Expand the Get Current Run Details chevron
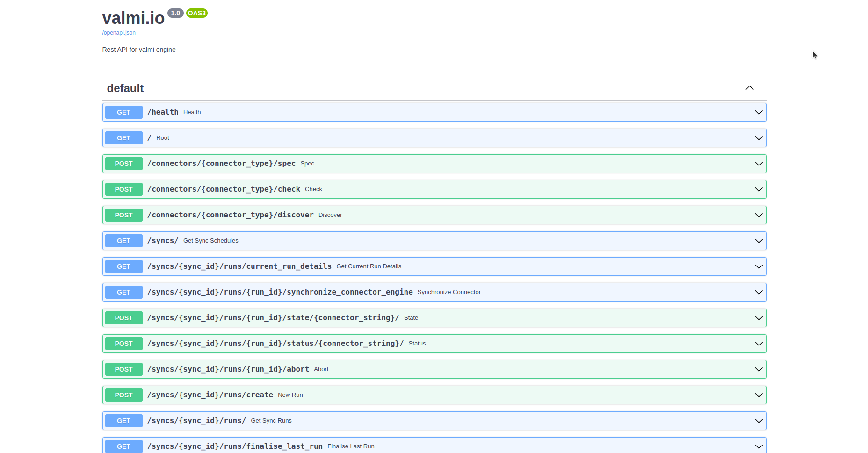This screenshot has width=868, height=453. click(x=759, y=266)
